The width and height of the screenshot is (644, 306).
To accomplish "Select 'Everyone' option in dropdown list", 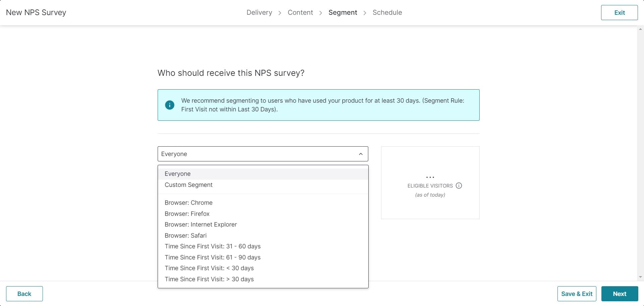I will [x=177, y=174].
